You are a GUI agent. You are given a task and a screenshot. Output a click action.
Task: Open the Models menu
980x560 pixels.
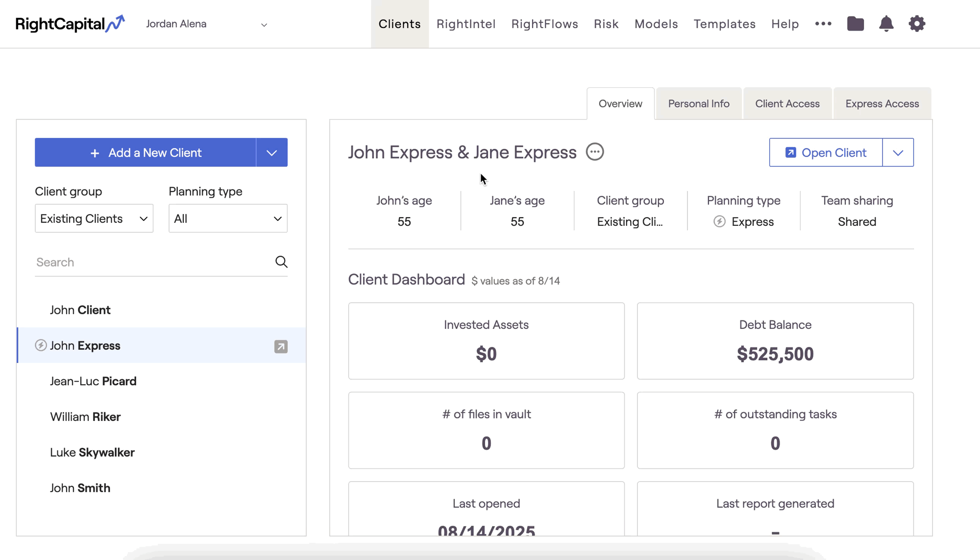(x=656, y=24)
